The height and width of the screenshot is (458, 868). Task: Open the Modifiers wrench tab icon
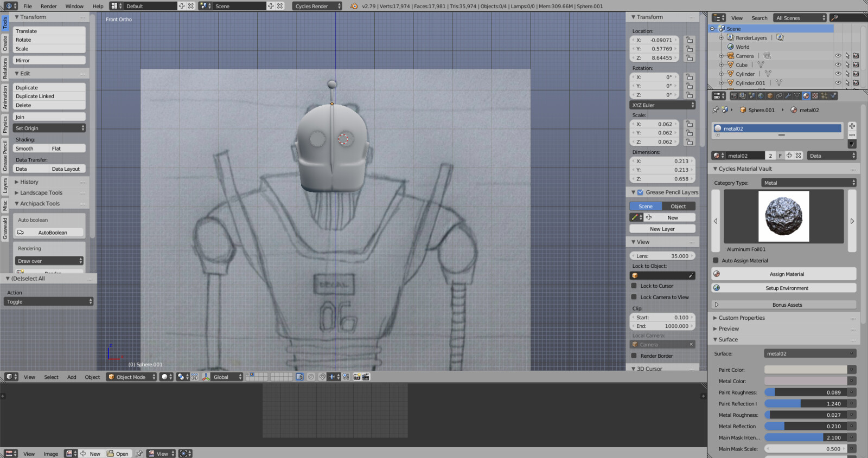pyautogui.click(x=788, y=96)
